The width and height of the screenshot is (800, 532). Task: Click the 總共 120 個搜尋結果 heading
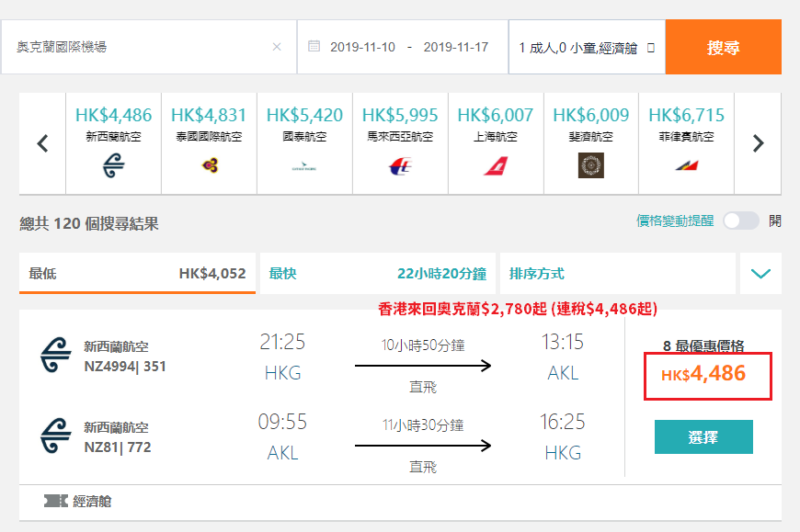point(89,223)
